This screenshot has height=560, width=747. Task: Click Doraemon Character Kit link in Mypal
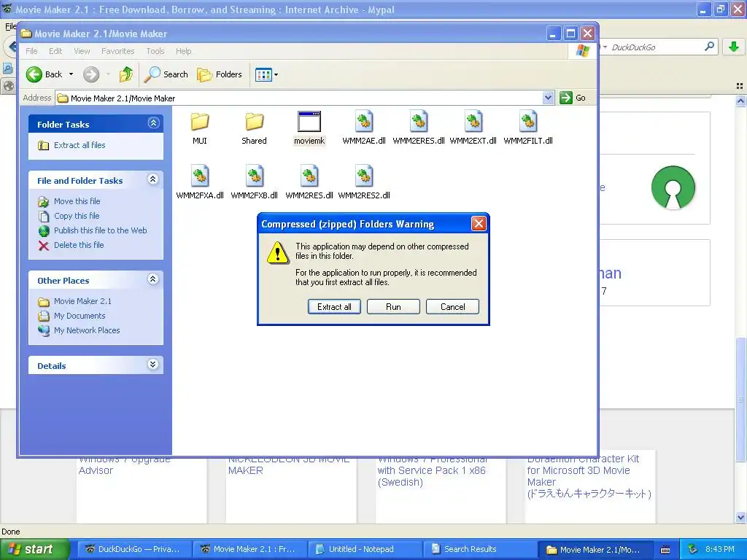(589, 476)
